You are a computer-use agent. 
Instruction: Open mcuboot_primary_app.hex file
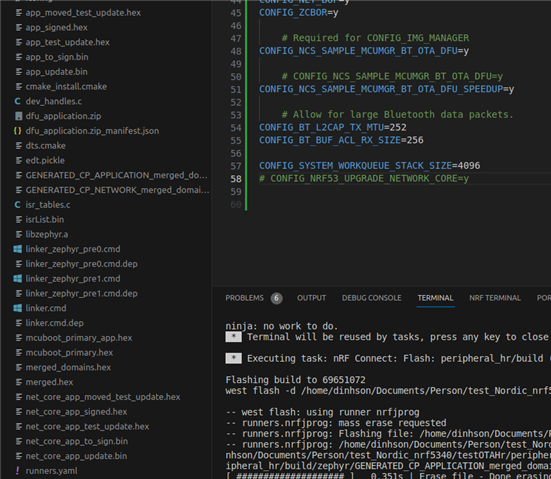point(79,338)
